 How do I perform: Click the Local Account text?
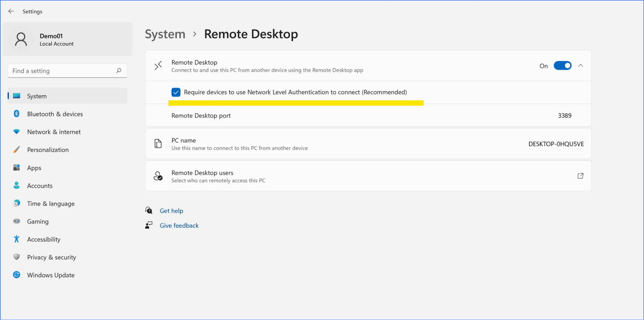click(57, 44)
